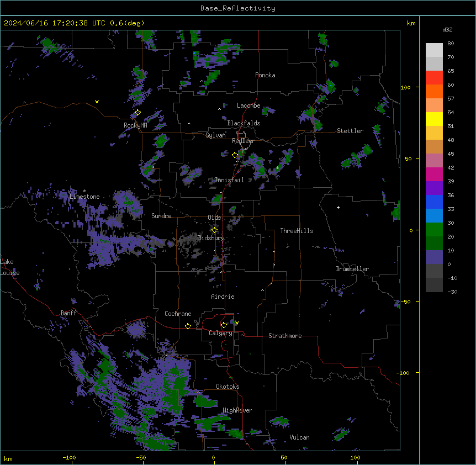This screenshot has width=476, height=465.
Task: Click the Ponoka city label
Action: [265, 75]
